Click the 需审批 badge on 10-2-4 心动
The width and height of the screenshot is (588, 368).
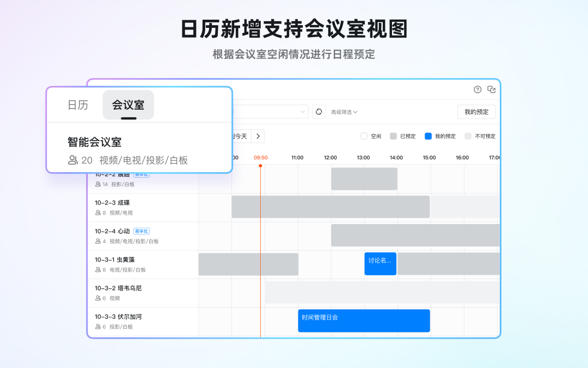click(142, 231)
